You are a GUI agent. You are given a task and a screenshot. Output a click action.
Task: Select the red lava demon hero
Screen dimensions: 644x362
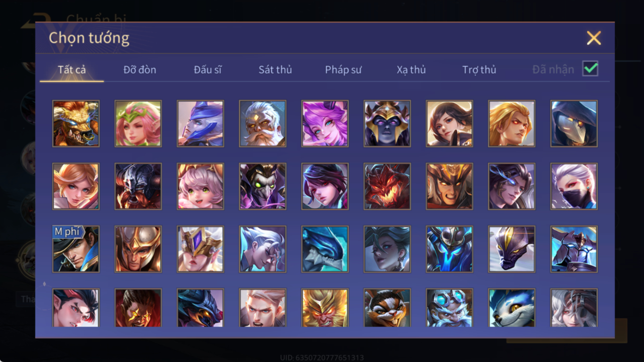coord(387,187)
